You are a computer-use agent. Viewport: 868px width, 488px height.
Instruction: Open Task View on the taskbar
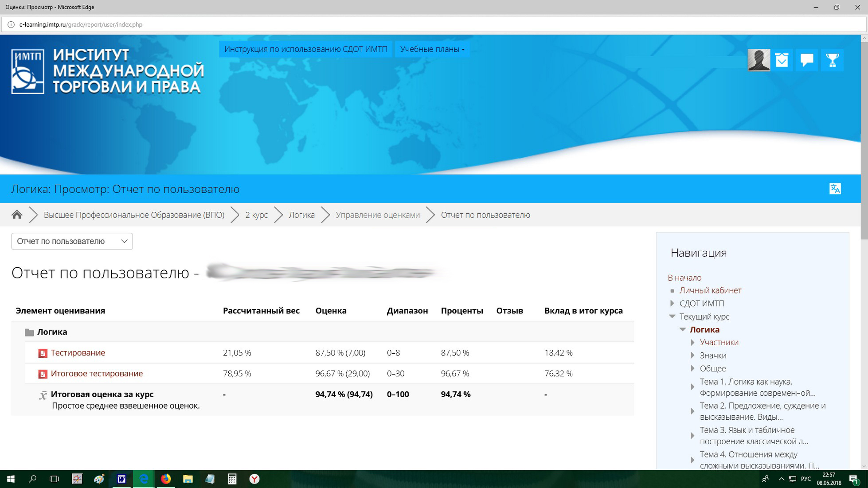pos(54,479)
